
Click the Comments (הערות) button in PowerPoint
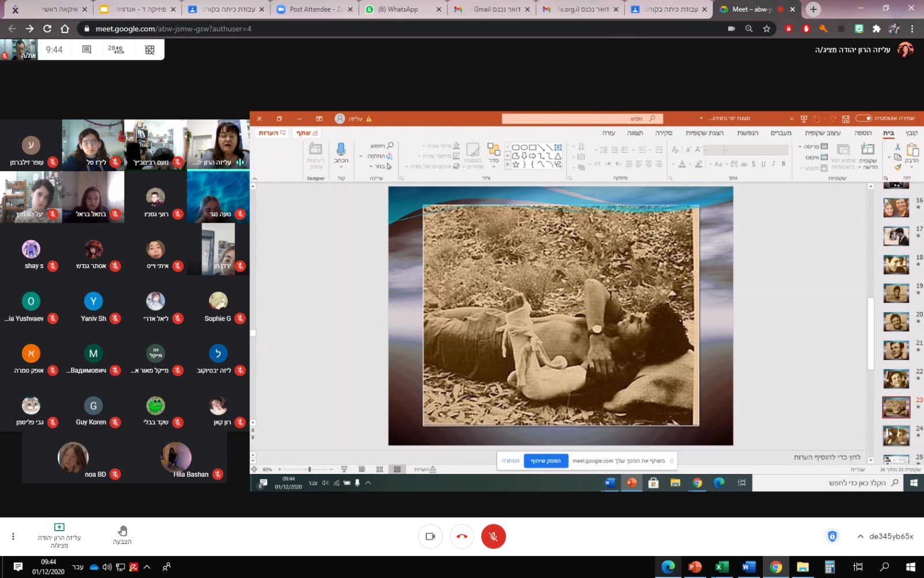[x=271, y=133]
